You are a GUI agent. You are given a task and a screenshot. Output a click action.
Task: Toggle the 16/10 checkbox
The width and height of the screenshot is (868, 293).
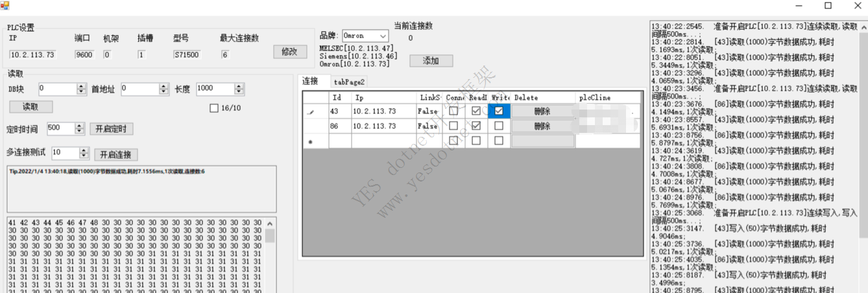click(x=214, y=108)
